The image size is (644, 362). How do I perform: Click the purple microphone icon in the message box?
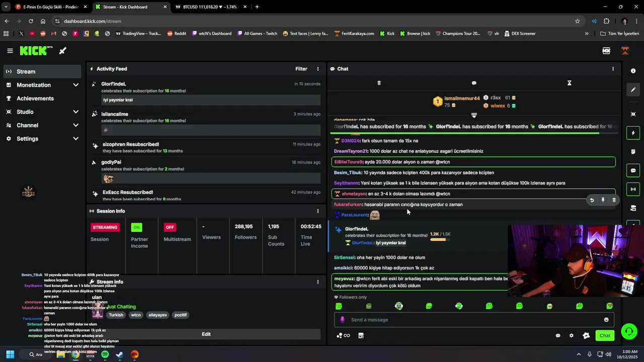[x=342, y=320]
